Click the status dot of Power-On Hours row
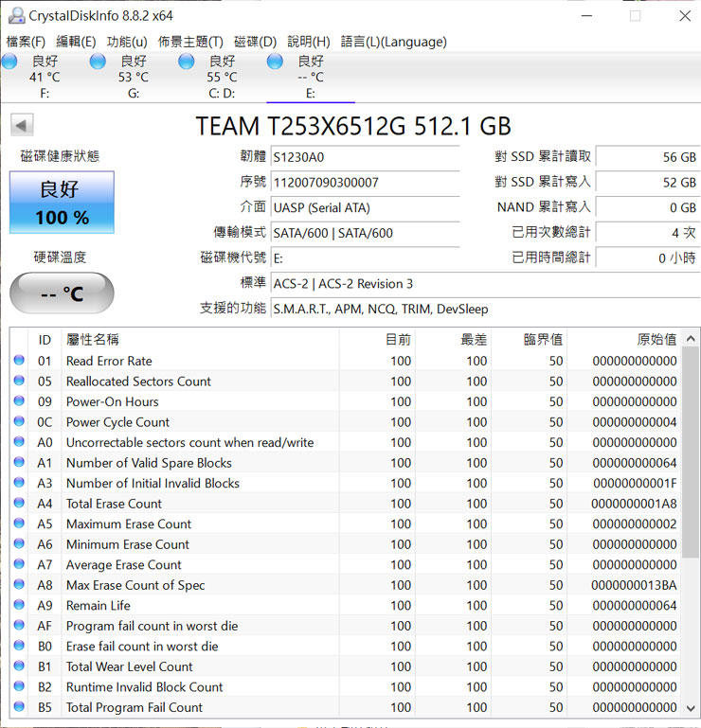Screen dimensions: 701x728 click(19, 401)
